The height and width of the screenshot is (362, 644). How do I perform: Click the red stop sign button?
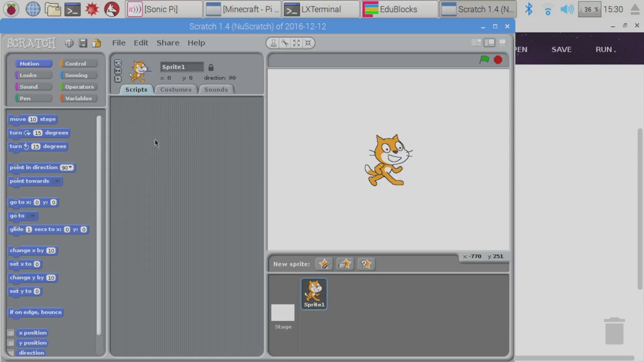click(x=498, y=60)
